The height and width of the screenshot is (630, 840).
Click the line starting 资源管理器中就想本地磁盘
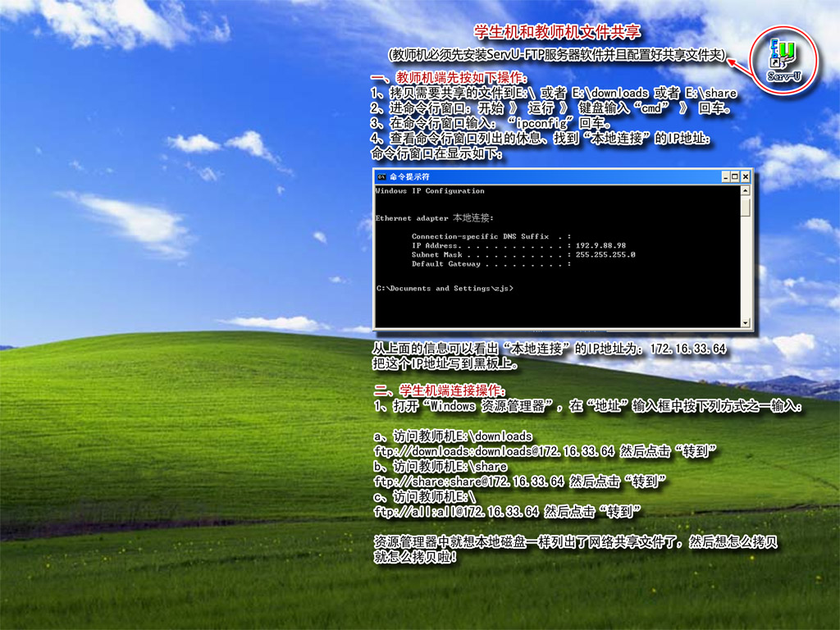click(x=575, y=542)
